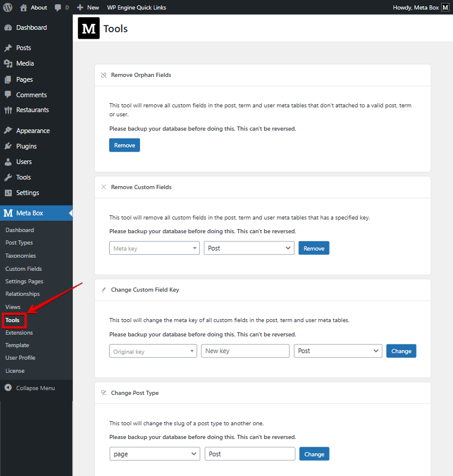Open Views submenu item
The height and width of the screenshot is (476, 453).
coord(13,307)
